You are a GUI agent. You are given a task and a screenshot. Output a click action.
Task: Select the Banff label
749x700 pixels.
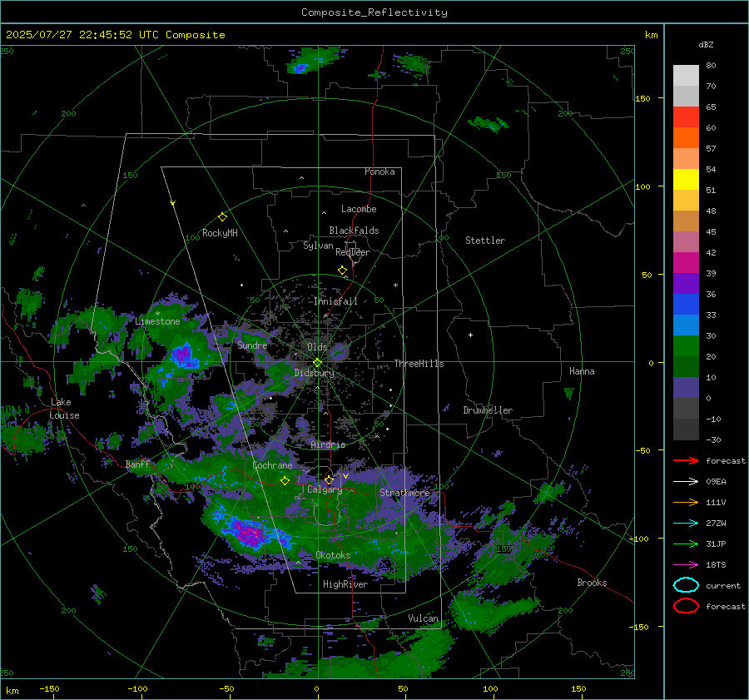(x=137, y=464)
